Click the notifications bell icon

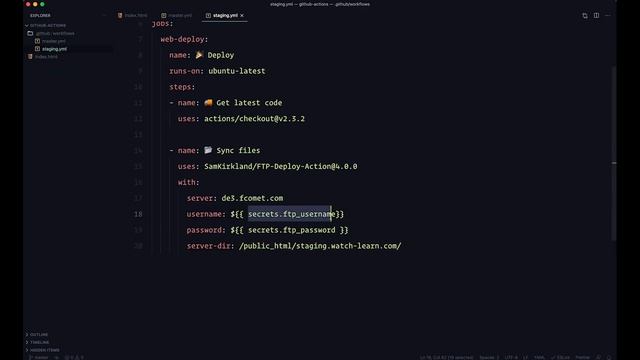pyautogui.click(x=609, y=358)
